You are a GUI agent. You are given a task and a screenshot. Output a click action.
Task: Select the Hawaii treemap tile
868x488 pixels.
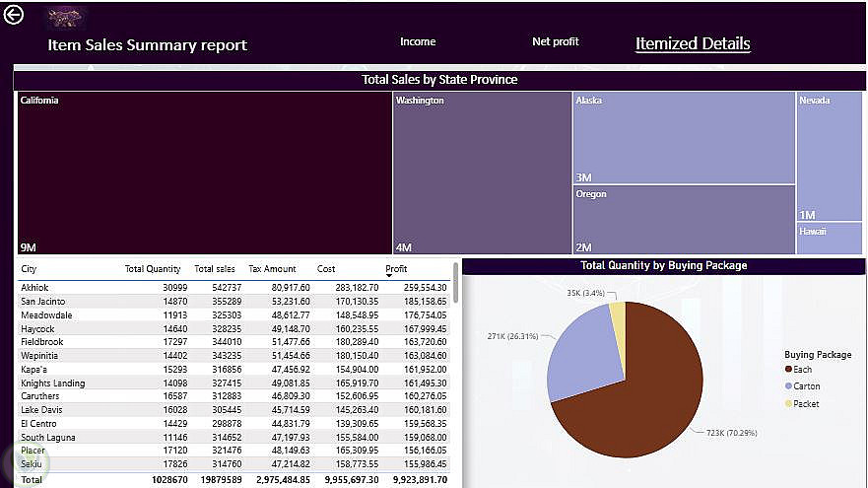(x=830, y=239)
